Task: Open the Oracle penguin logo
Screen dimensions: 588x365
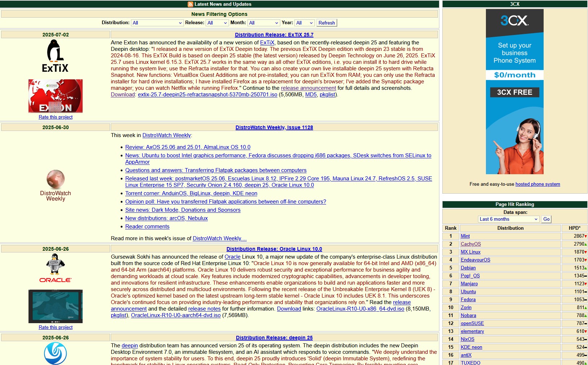Action: pos(55,268)
